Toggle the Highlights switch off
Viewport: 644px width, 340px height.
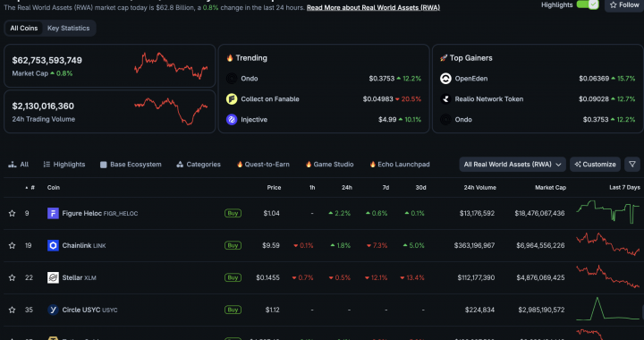tap(588, 5)
